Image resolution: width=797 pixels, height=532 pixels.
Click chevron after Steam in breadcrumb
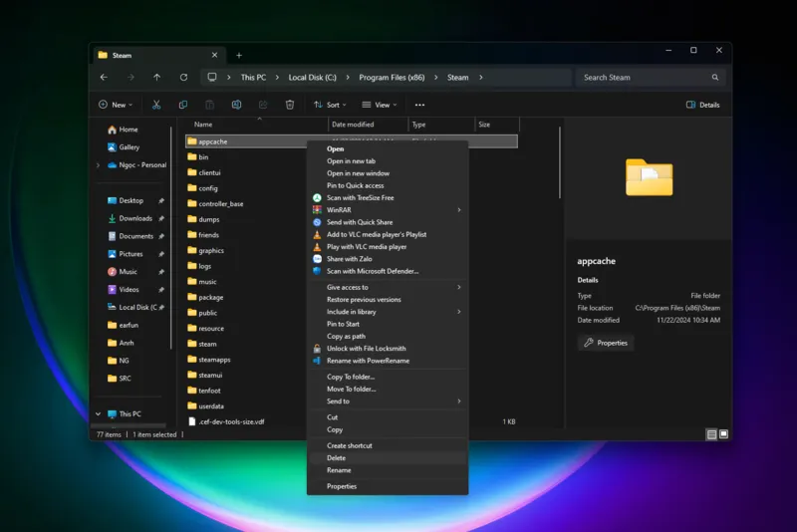pyautogui.click(x=481, y=78)
